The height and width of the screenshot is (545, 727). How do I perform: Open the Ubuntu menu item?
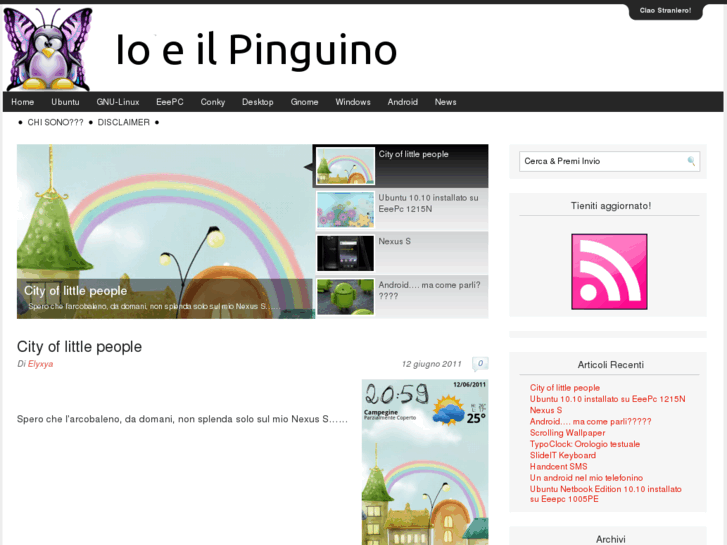pos(65,102)
